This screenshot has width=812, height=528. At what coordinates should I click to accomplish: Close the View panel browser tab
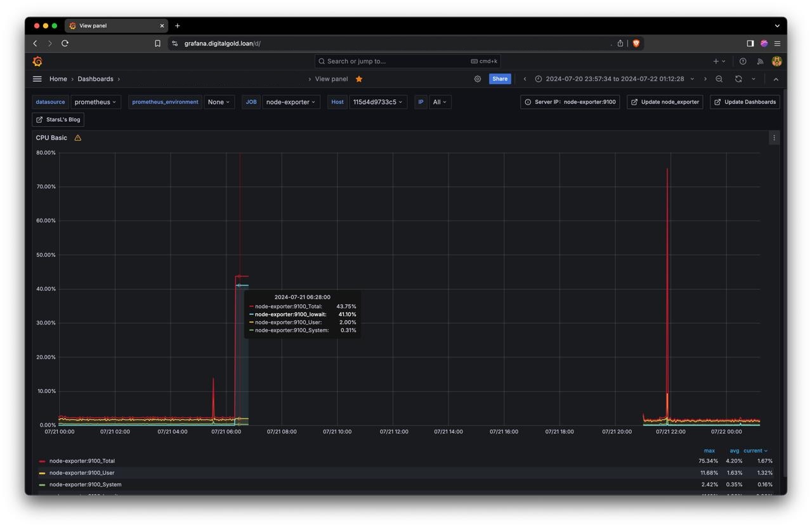pos(162,25)
